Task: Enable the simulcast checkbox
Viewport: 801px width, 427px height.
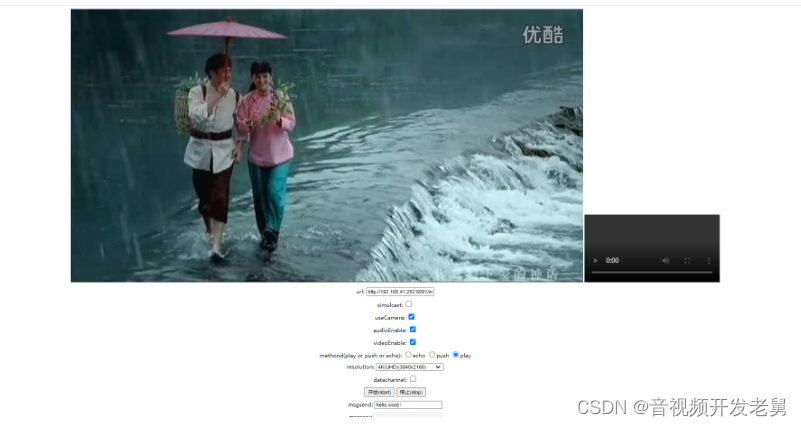Action: [x=409, y=304]
